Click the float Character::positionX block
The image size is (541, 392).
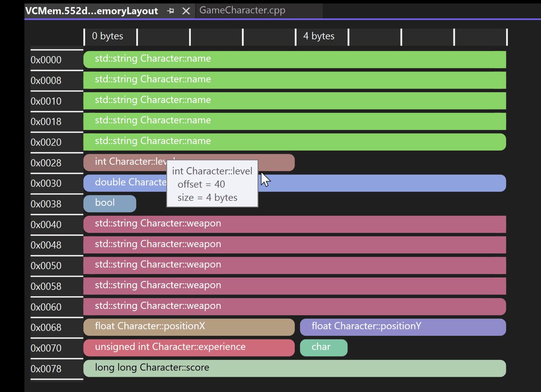pos(189,327)
